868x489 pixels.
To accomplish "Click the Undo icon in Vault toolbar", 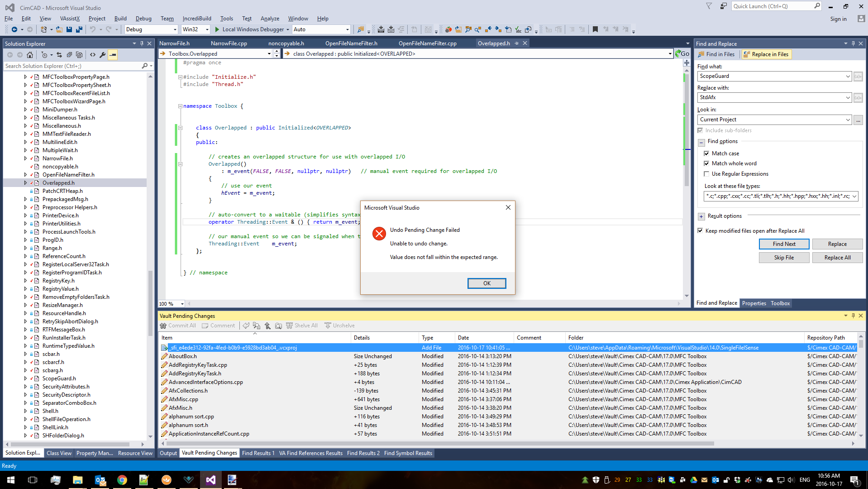I will (x=246, y=326).
